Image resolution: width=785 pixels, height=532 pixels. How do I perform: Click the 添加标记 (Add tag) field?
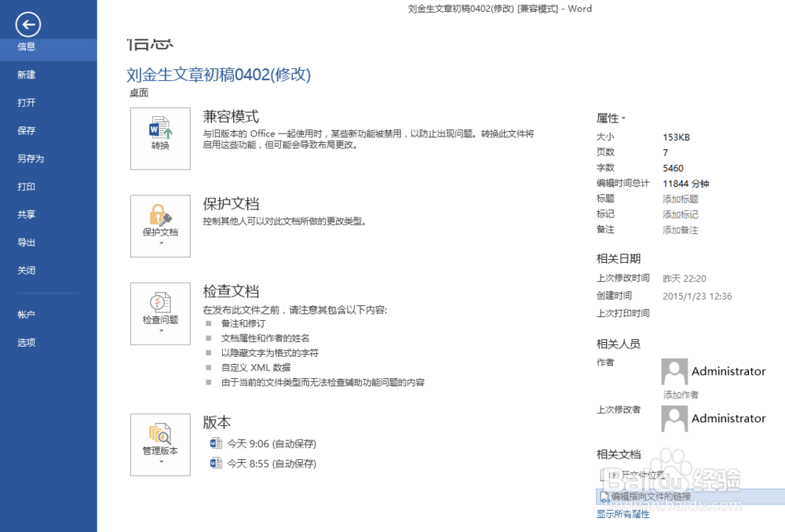(681, 215)
